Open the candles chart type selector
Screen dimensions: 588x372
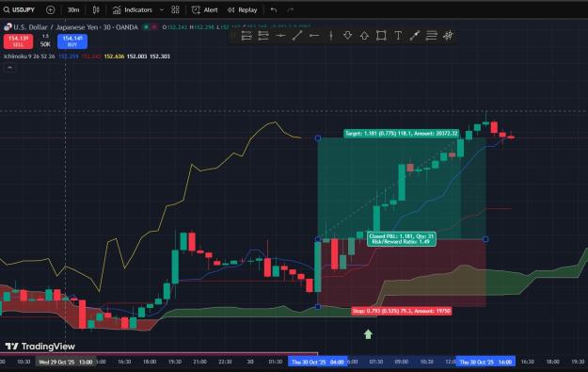click(x=96, y=10)
